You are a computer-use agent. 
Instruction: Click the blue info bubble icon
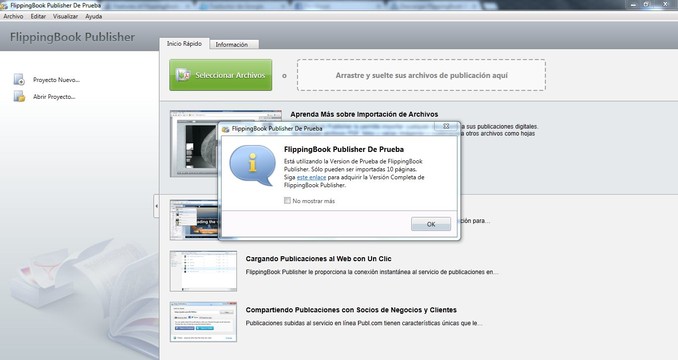coord(252,165)
